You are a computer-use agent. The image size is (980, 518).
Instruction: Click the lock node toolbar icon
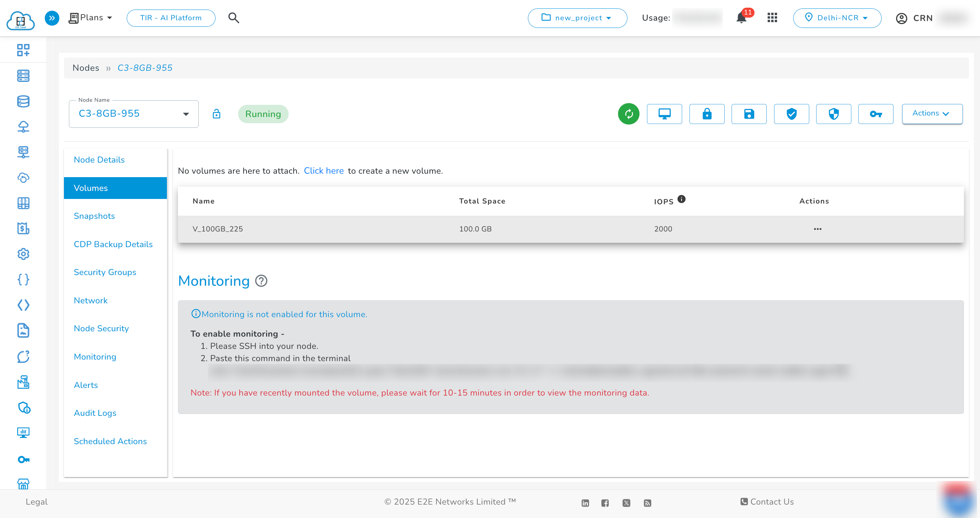point(707,114)
